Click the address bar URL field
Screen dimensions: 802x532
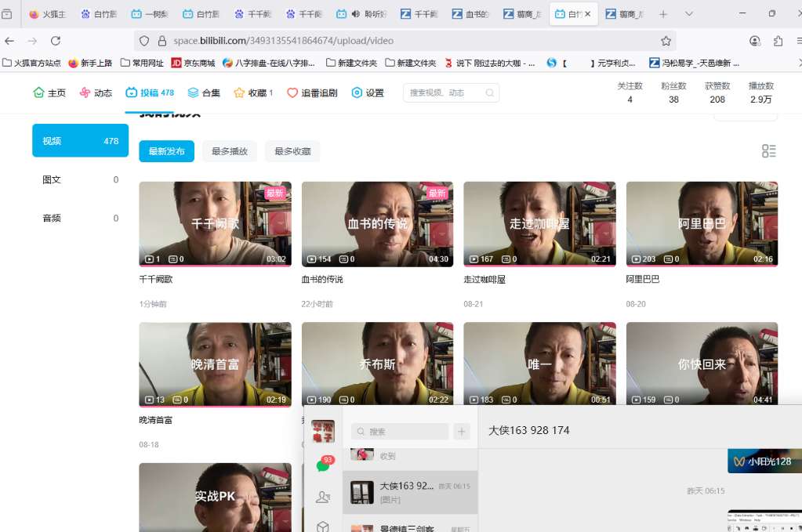(404, 41)
